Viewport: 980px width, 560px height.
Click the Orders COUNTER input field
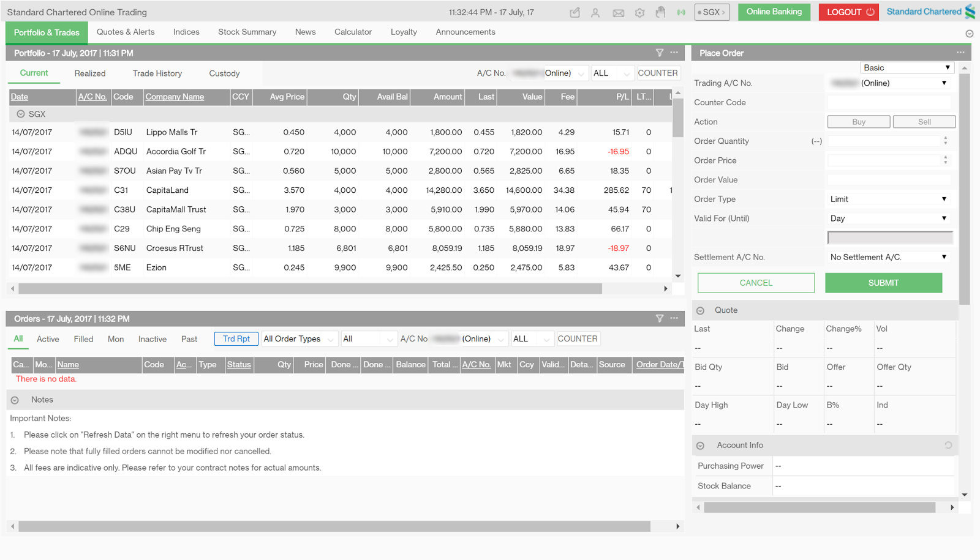(578, 339)
